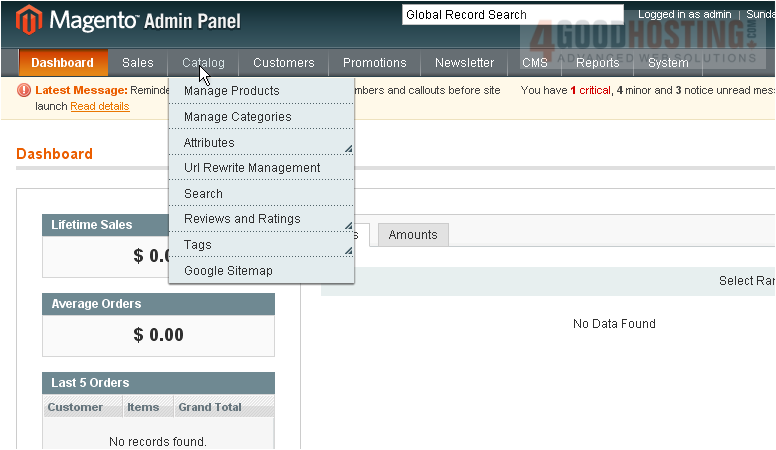Switch to the Amounts tab
Screen dimensions: 776x450
413,235
